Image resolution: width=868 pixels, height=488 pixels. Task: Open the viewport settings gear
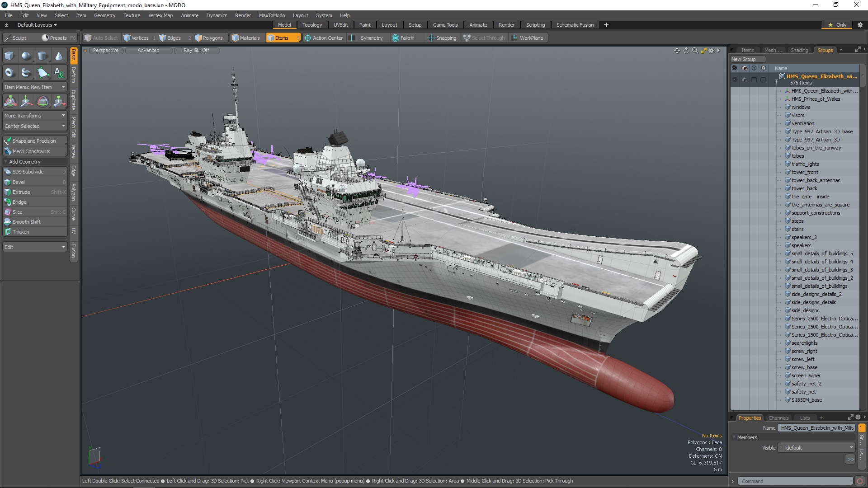(711, 51)
